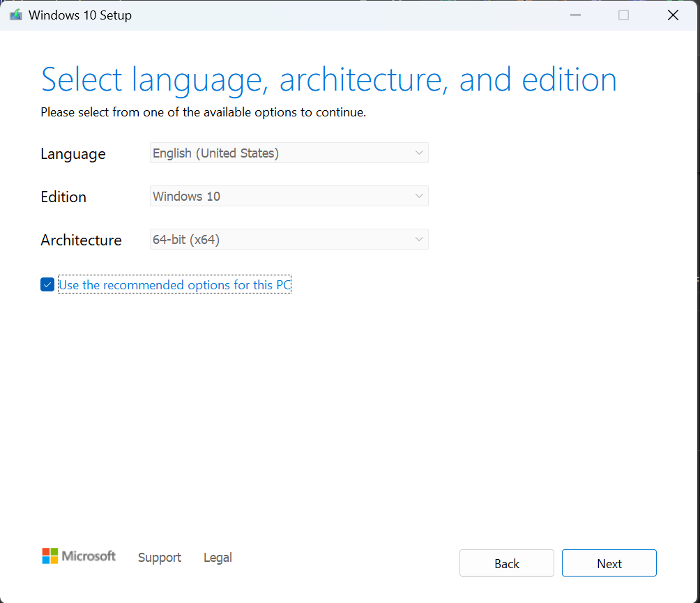Image resolution: width=700 pixels, height=603 pixels.
Task: Open the Legal link
Action: [x=218, y=558]
